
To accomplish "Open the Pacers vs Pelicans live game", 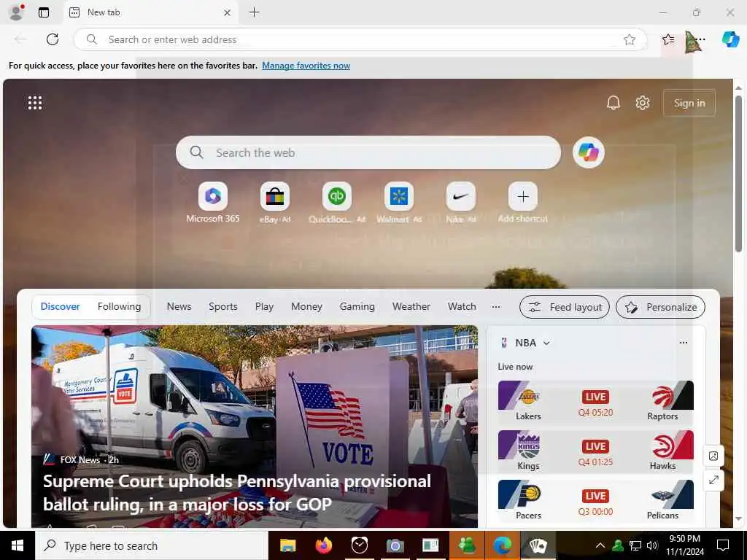I will (x=595, y=500).
